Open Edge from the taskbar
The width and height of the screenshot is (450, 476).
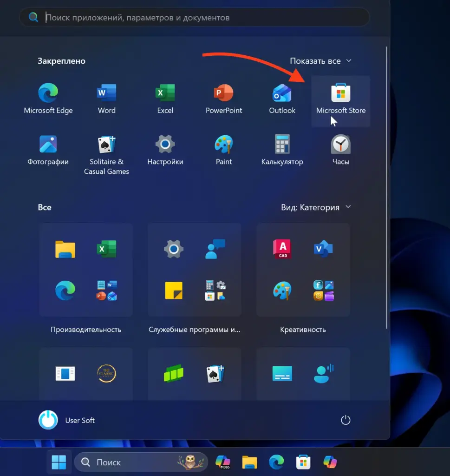[276, 463]
